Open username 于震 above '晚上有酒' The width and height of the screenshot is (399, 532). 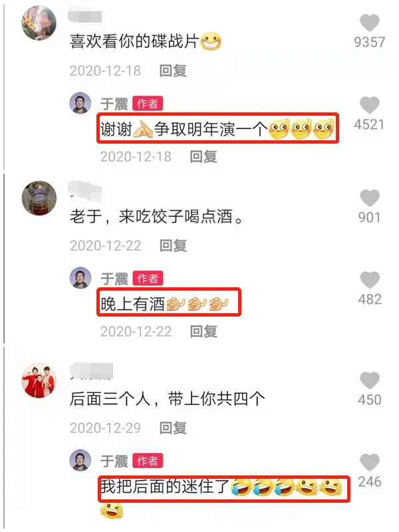(x=114, y=279)
